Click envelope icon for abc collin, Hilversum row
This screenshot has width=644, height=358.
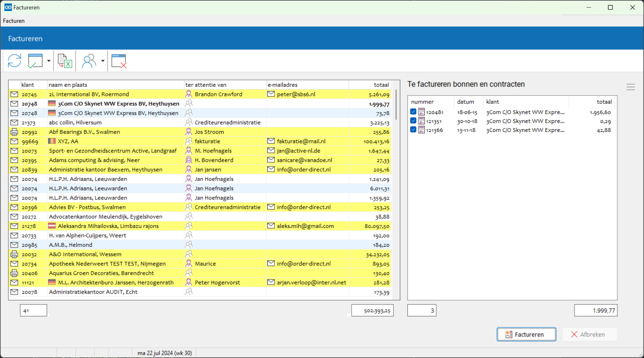(x=14, y=122)
